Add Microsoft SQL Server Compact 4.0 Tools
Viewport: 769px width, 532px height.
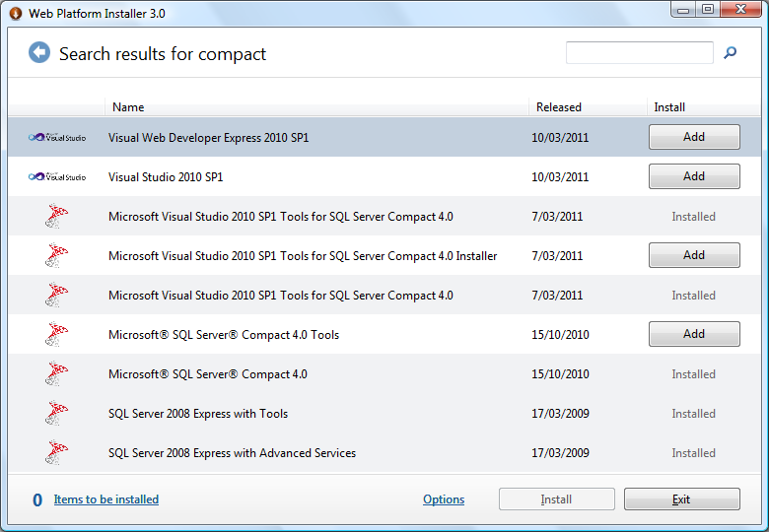(694, 334)
